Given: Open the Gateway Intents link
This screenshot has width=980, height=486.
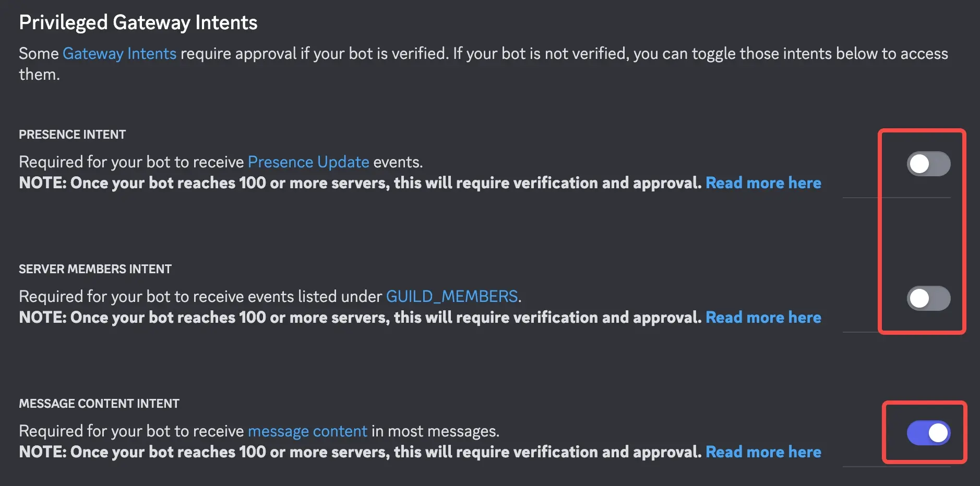Looking at the screenshot, I should [119, 54].
